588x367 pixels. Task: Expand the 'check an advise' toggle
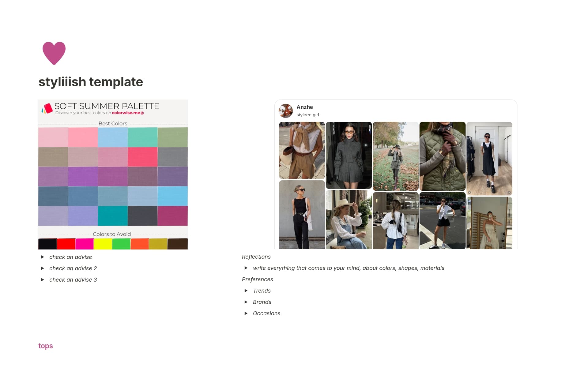coord(43,257)
